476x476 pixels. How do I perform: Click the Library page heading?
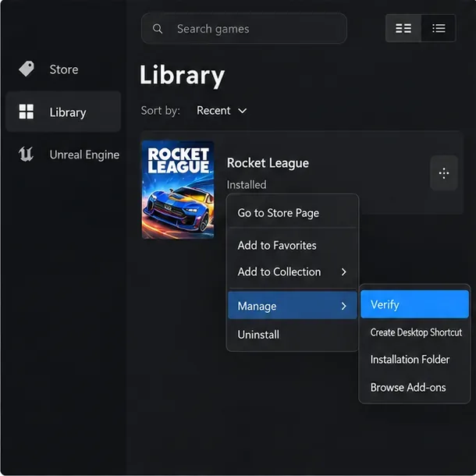(182, 76)
